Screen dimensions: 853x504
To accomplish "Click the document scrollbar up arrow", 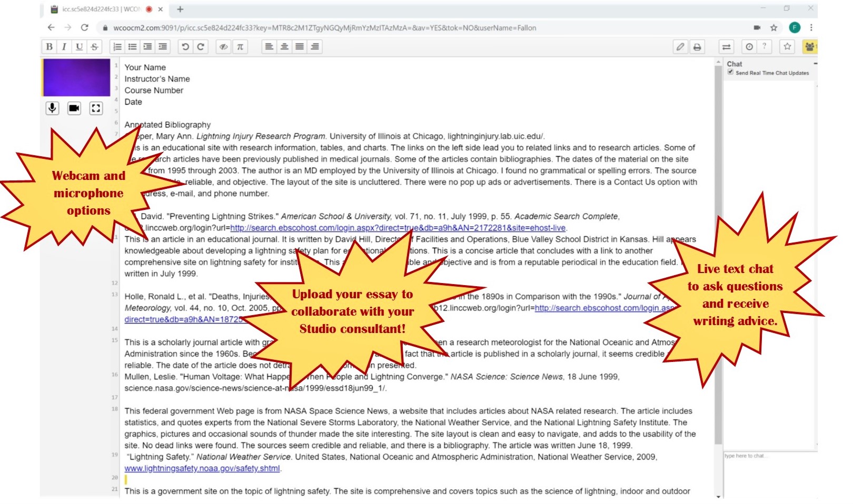I will pyautogui.click(x=718, y=62).
